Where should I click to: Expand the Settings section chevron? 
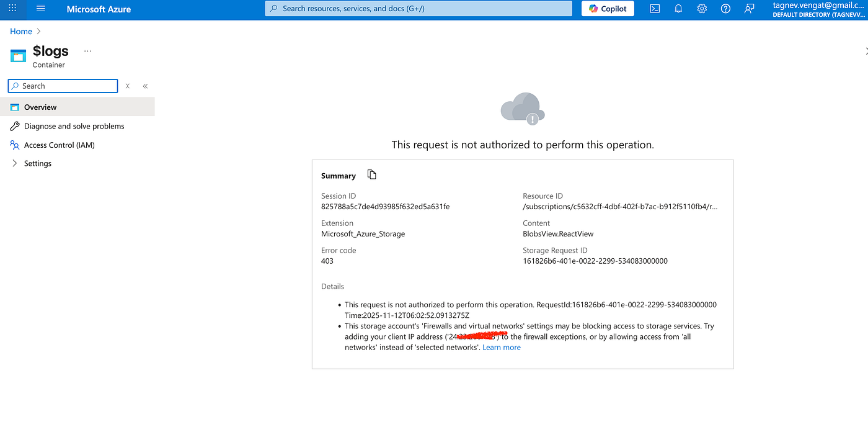15,163
